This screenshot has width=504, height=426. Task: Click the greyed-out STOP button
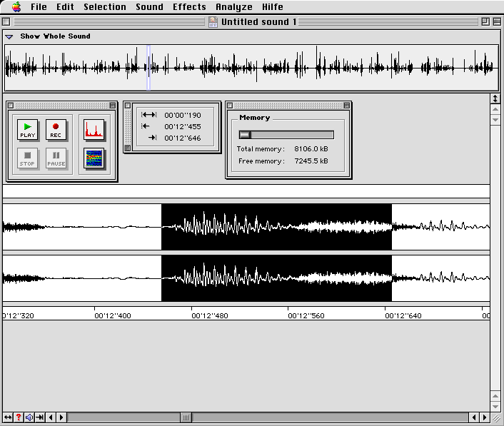pos(28,158)
